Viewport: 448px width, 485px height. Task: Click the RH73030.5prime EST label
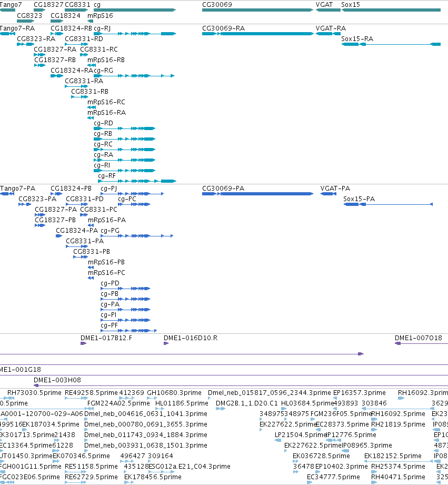tap(34, 393)
